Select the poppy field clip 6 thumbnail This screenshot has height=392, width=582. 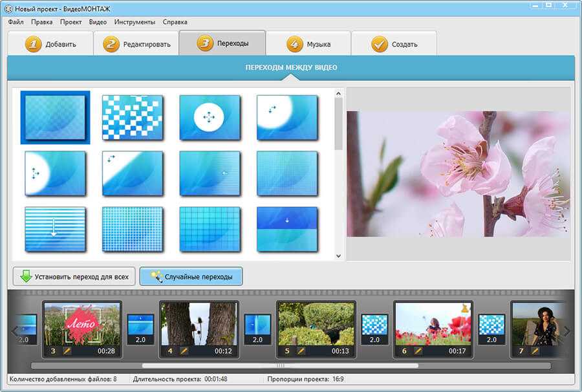point(433,323)
